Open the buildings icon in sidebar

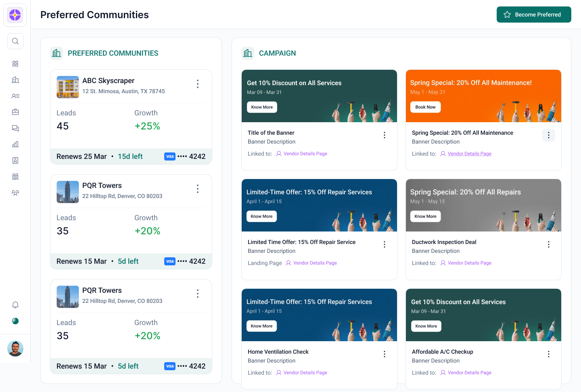(15, 80)
